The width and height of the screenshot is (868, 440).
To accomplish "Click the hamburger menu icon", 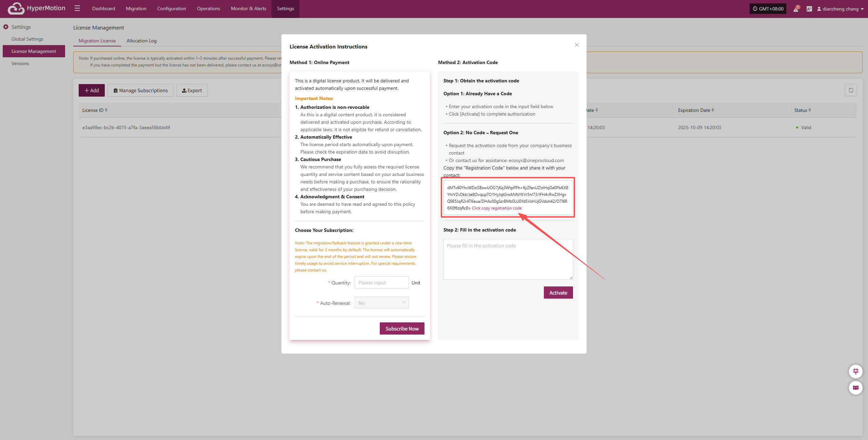I will pos(77,8).
